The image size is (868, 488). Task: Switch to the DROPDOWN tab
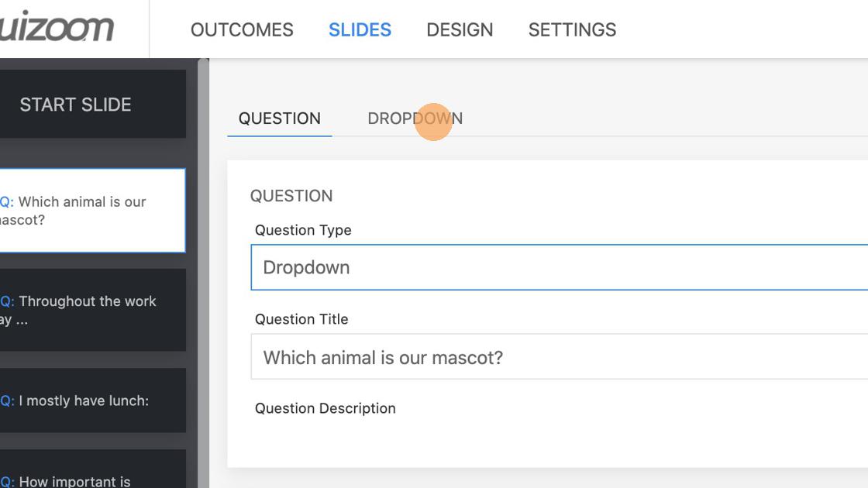415,119
